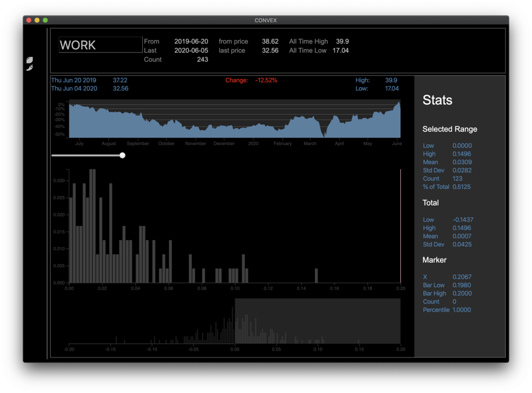Click the slider track below the price chart
Image resolution: width=532 pixels, height=393 pixels.
(87, 155)
